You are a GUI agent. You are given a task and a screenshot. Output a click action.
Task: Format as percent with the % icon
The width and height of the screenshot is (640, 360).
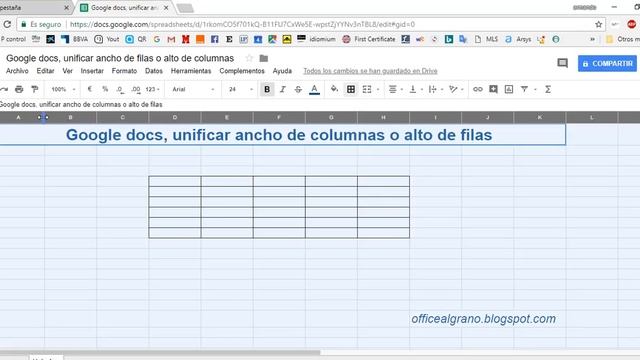105,89
